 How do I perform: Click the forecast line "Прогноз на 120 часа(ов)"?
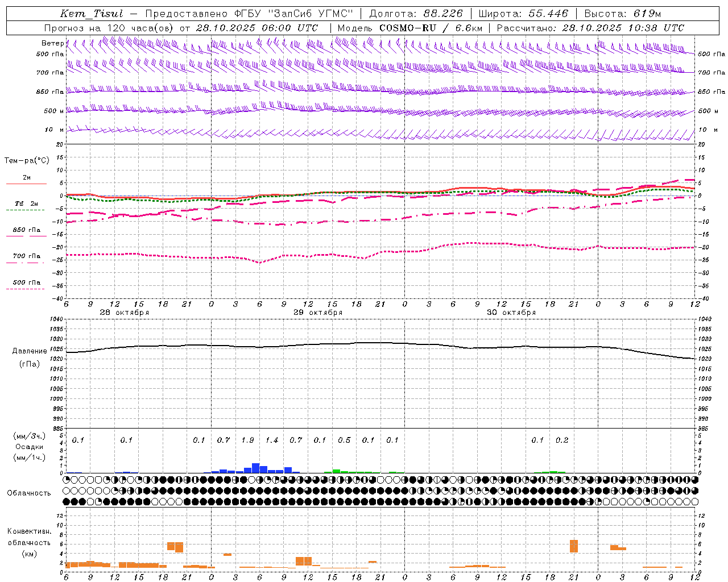(109, 28)
